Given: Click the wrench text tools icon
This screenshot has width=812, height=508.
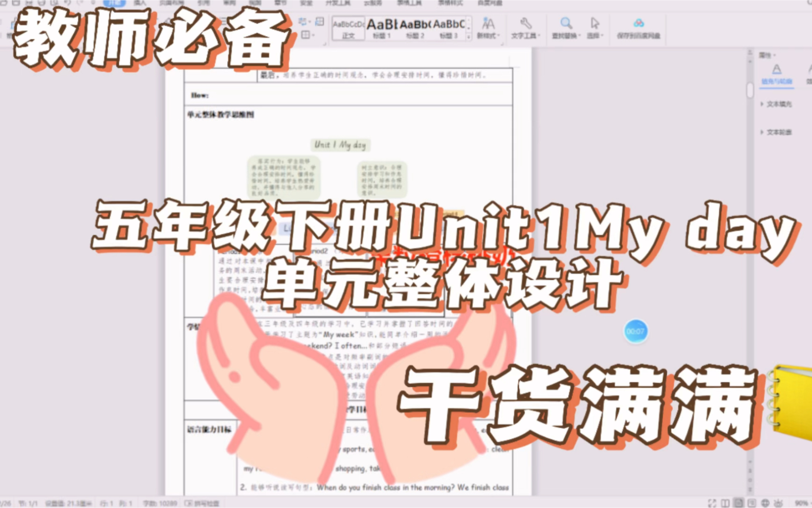Looking at the screenshot, I should [525, 23].
